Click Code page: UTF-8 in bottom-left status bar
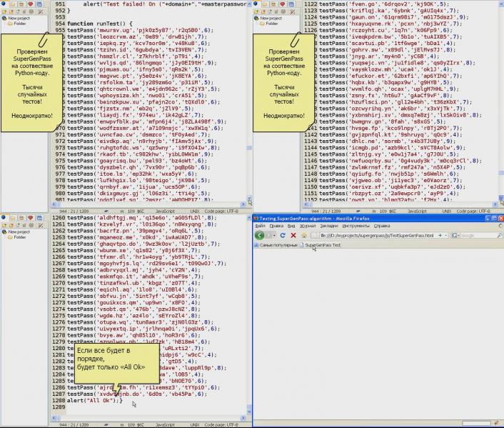504x428 pixels. click(x=221, y=424)
